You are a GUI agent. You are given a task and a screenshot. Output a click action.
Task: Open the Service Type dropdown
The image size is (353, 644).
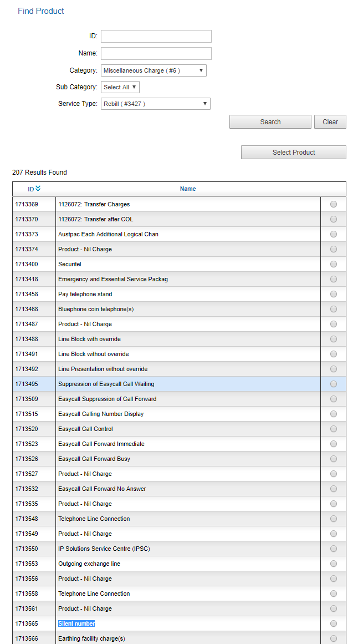coord(155,104)
